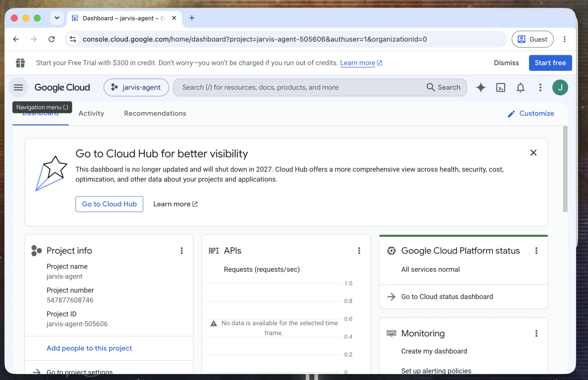
Task: Click the Gemini sparkle icon in header
Action: coord(481,87)
